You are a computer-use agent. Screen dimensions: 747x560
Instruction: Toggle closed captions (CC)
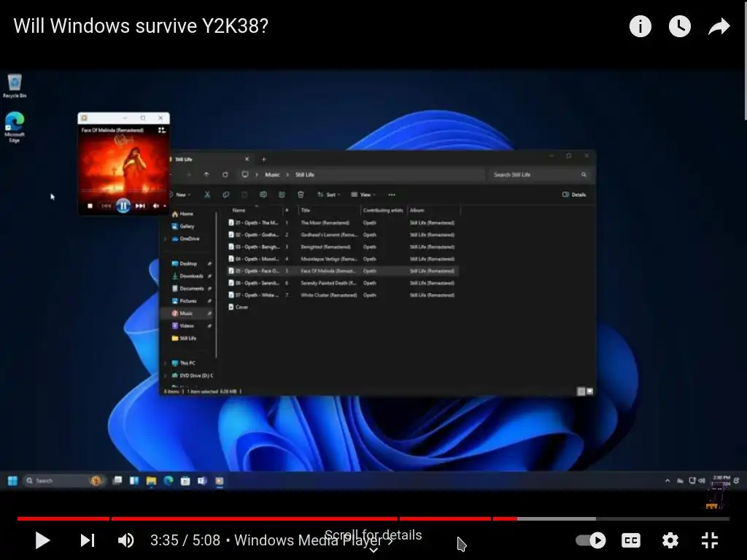(x=631, y=540)
